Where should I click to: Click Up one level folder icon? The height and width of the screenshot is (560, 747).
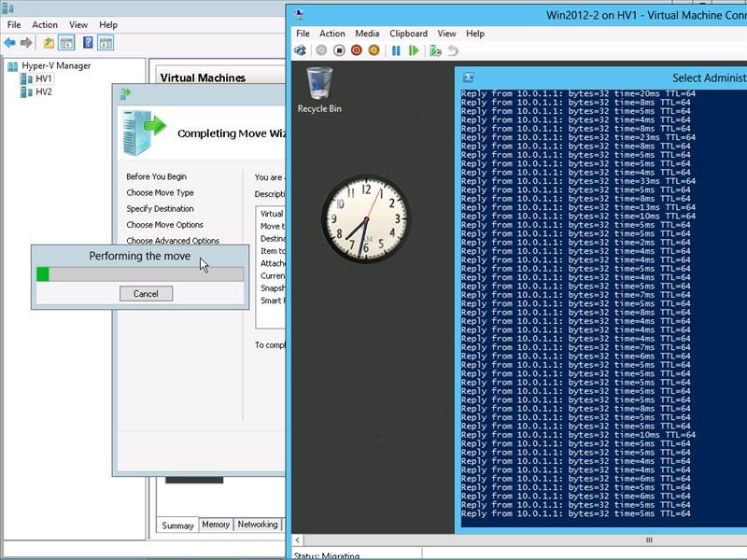49,43
